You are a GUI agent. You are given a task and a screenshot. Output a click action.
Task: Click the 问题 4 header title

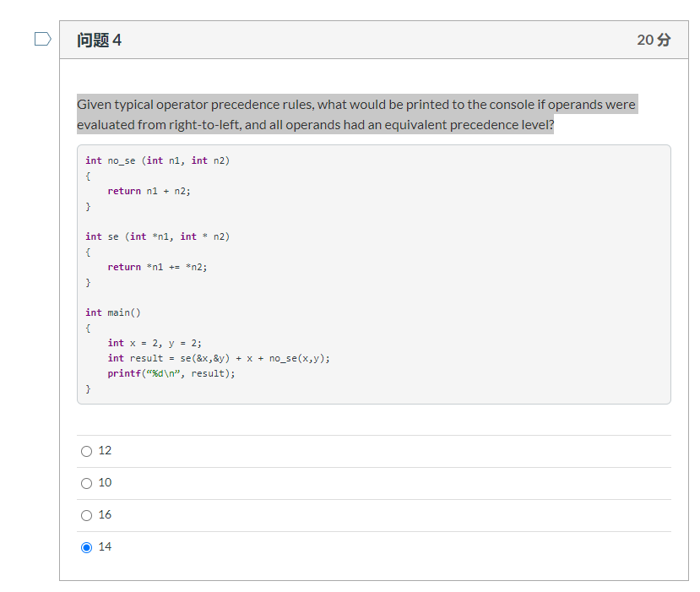tap(100, 39)
